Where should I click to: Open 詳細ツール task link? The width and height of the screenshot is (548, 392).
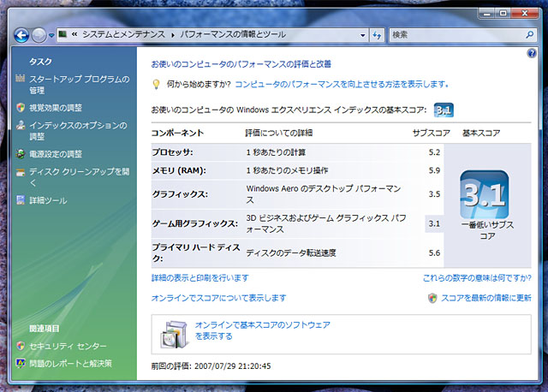[48, 200]
